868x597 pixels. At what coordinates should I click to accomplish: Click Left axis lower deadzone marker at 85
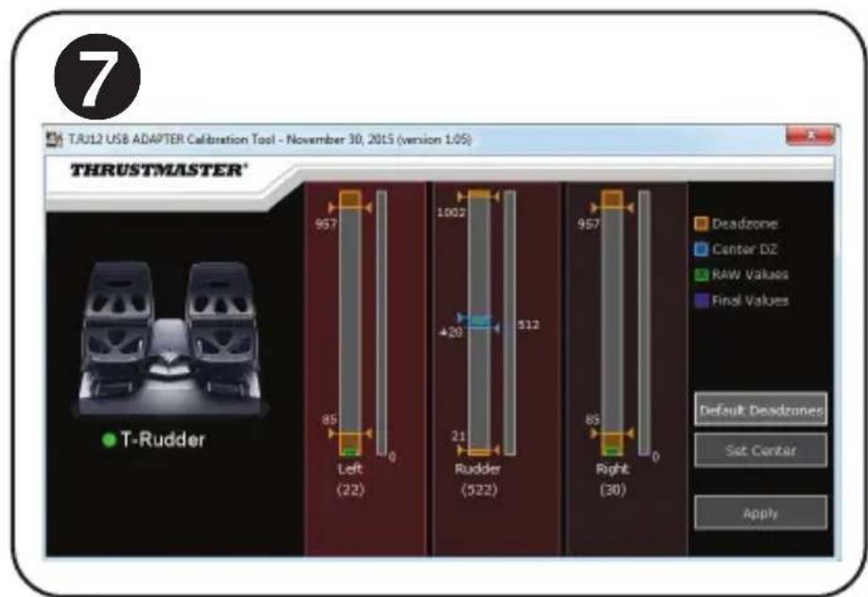[x=350, y=433]
